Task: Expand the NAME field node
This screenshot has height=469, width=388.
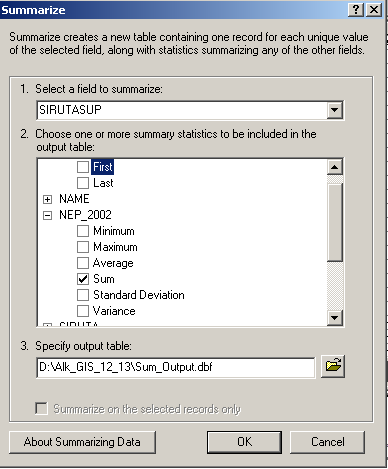Action: [x=47, y=199]
